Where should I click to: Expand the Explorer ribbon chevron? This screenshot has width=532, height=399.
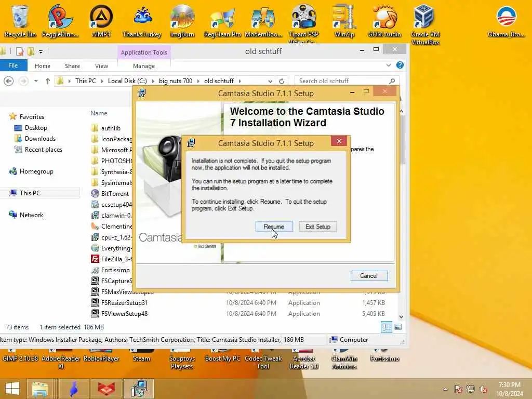389,65
